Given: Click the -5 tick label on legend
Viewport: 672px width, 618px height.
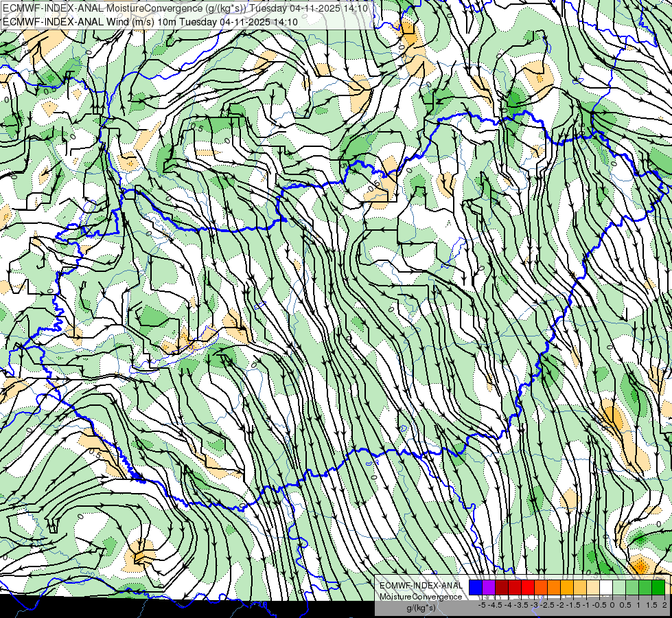Looking at the screenshot, I should pyautogui.click(x=482, y=605).
